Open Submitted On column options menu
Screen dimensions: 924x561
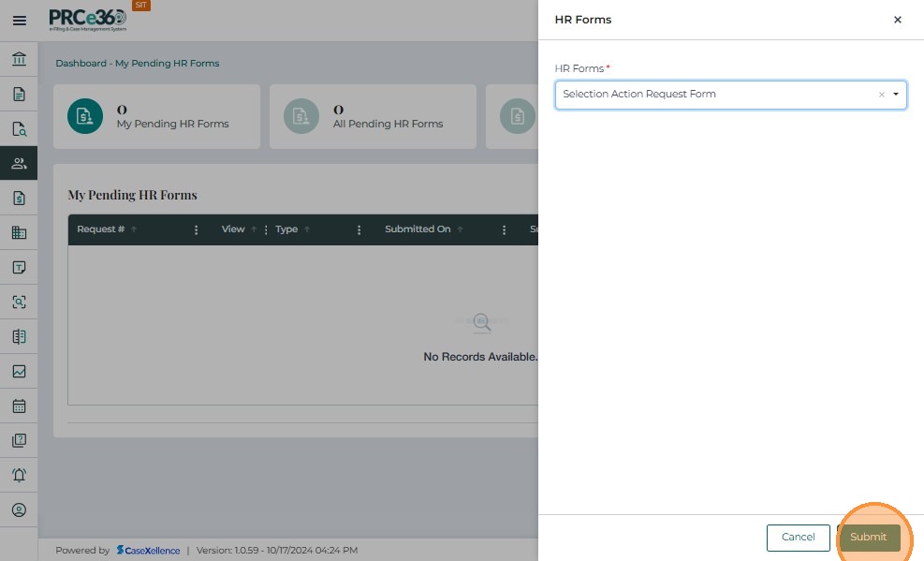click(504, 229)
